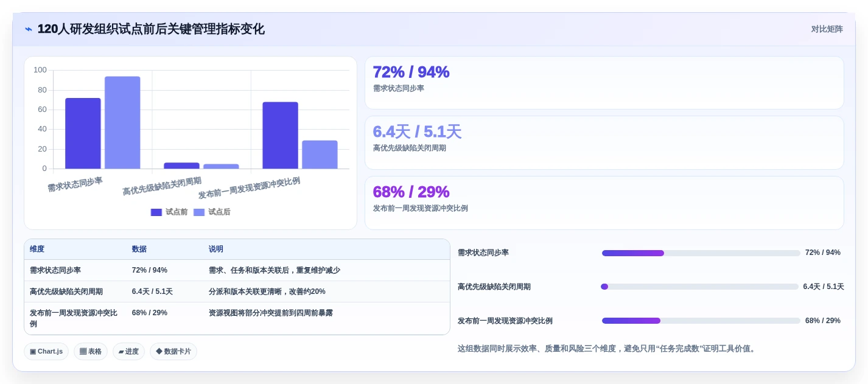Click the y-axis value 100

coord(40,70)
